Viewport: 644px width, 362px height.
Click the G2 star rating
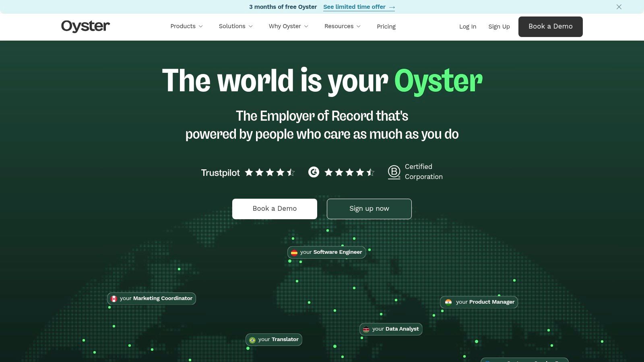(349, 173)
